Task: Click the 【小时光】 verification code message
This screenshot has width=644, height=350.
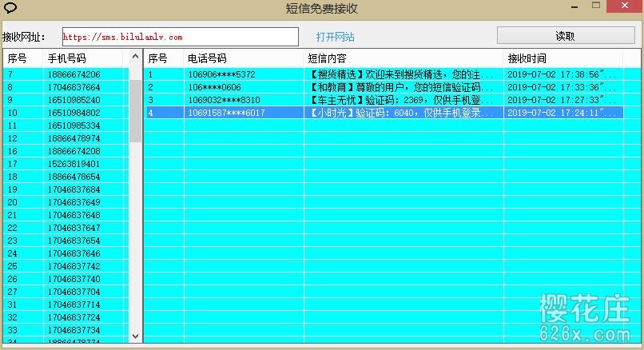Action: click(401, 113)
